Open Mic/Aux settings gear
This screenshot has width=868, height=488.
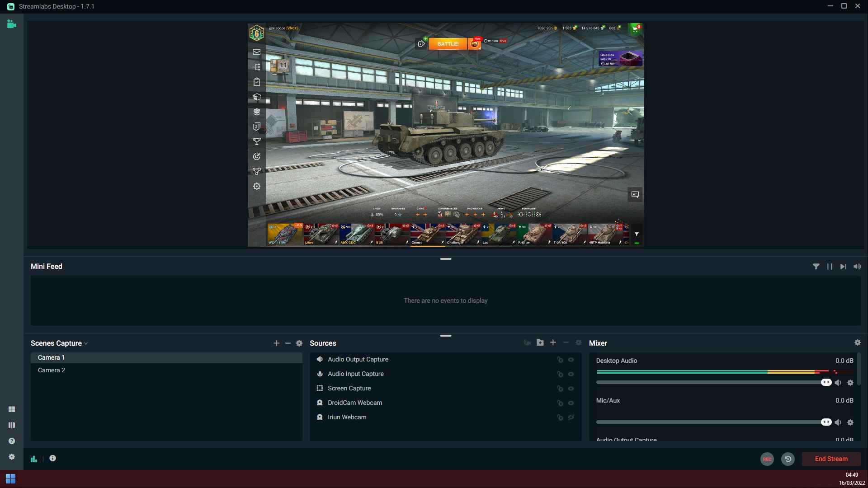850,422
